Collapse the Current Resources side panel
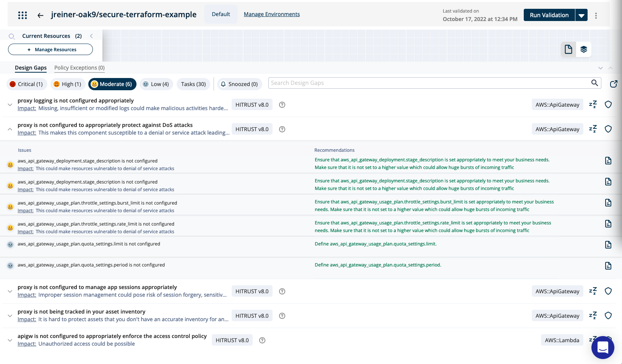This screenshot has width=622, height=364. (91, 36)
